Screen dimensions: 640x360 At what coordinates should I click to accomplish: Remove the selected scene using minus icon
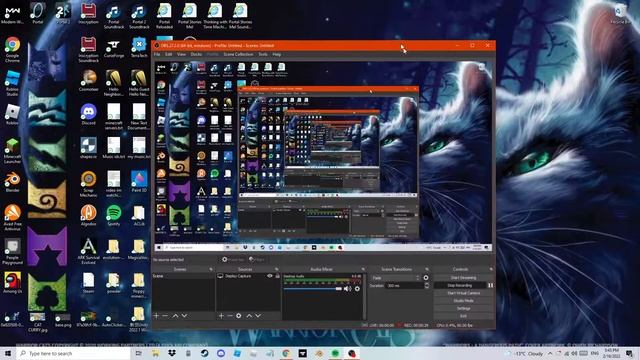(x=165, y=316)
